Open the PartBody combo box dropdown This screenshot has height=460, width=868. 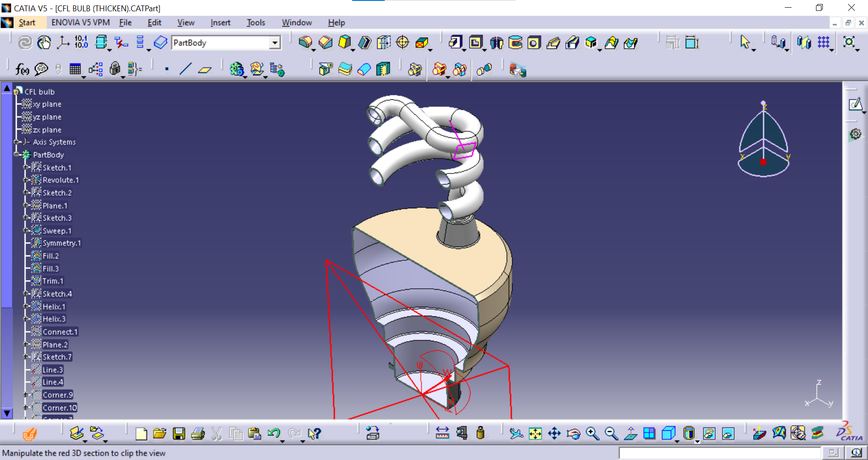click(274, 43)
